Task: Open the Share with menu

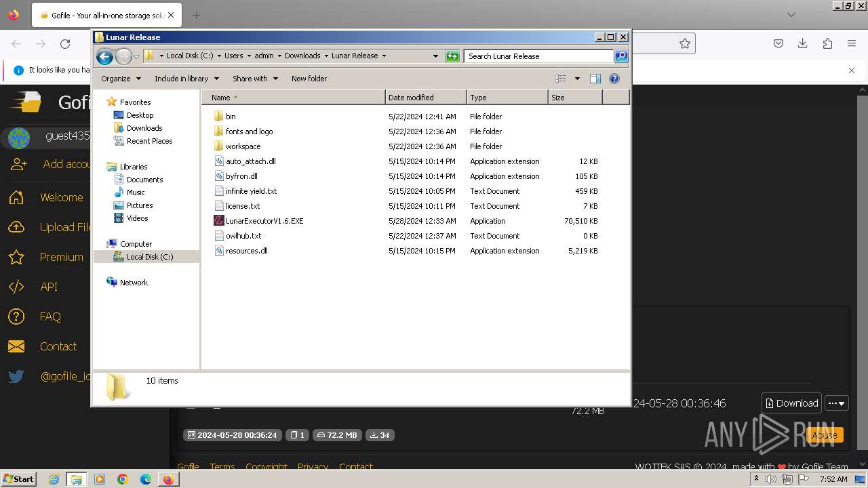Action: (255, 79)
